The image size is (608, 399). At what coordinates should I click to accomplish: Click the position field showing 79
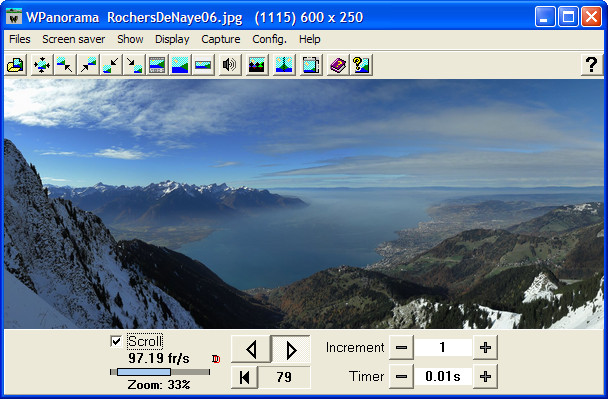click(x=284, y=377)
